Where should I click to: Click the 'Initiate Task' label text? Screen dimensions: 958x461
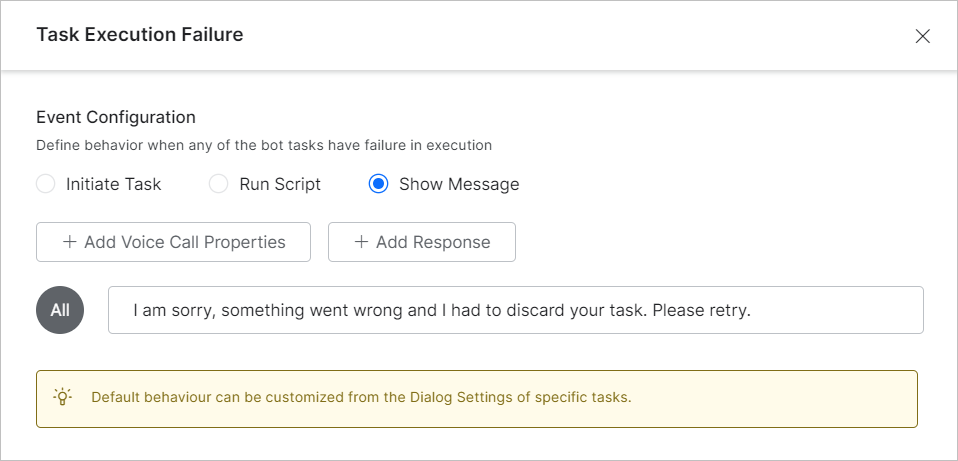point(113,184)
